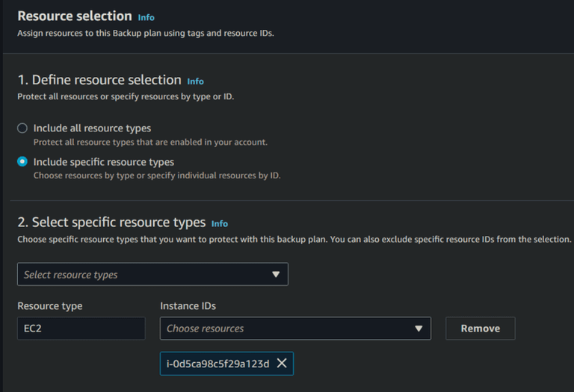Screen dimensions: 574x392
Task: Click the Resource type column label
Action: 50,306
